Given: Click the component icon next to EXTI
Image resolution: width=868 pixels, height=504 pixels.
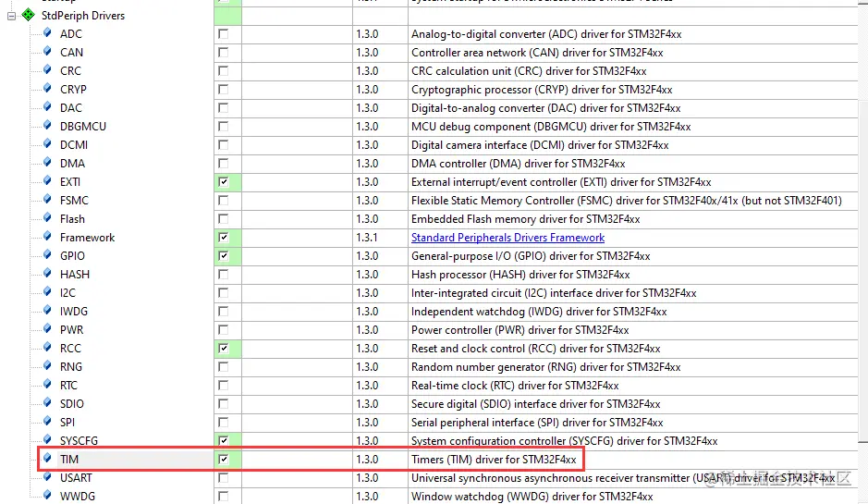Looking at the screenshot, I should 48,181.
